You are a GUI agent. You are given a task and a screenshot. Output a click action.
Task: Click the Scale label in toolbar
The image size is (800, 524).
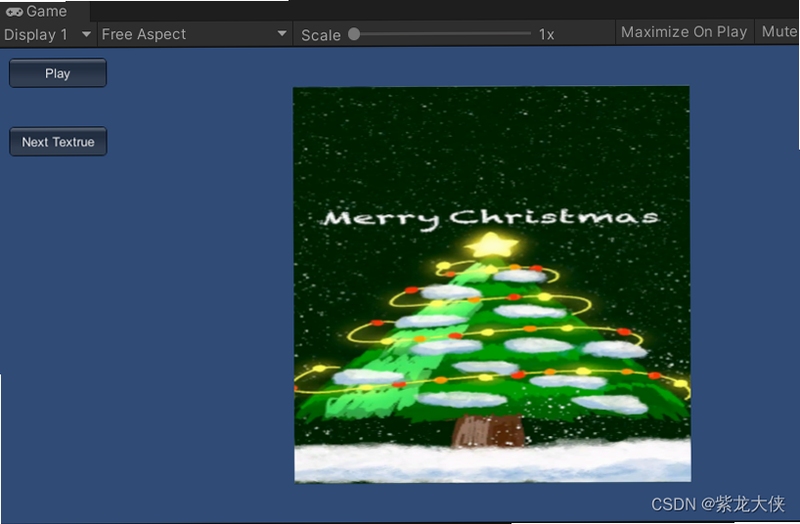click(321, 35)
